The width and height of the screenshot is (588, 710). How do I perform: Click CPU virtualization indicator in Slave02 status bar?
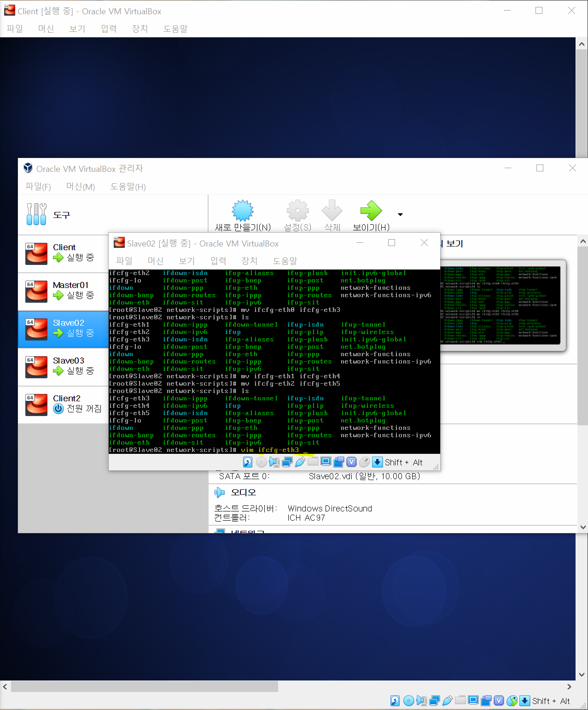[352, 462]
